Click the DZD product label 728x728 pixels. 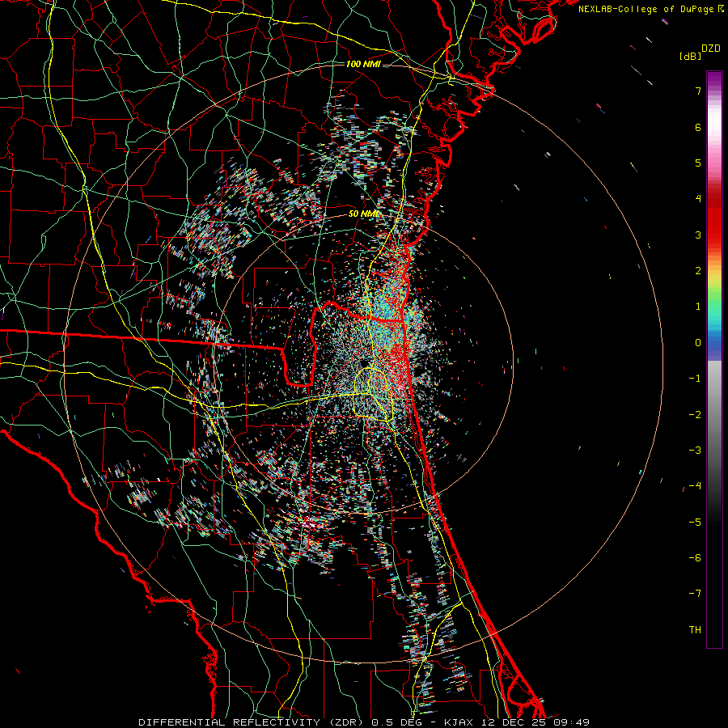point(711,49)
